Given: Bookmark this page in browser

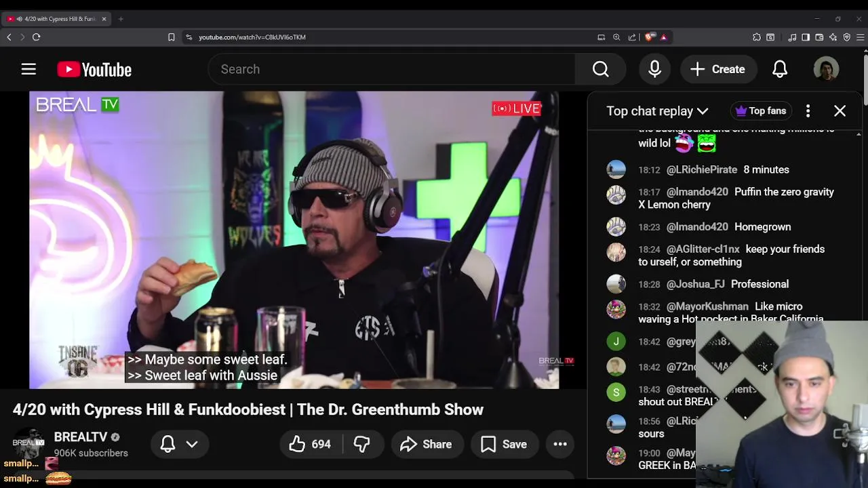Looking at the screenshot, I should (x=171, y=37).
